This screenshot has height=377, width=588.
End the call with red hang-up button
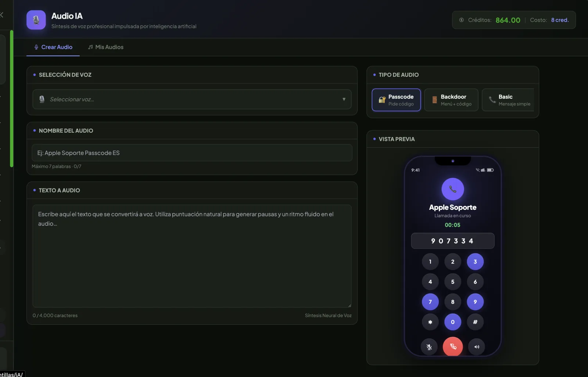click(x=453, y=347)
